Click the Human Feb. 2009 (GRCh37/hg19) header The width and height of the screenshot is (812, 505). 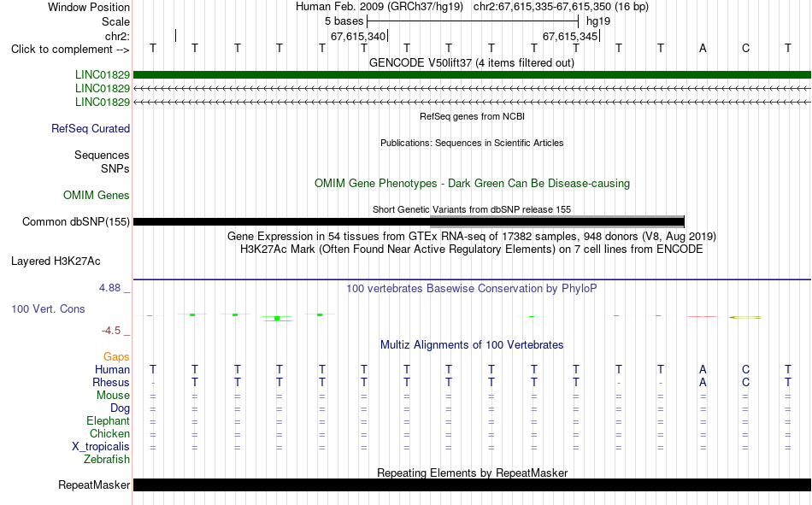click(379, 7)
